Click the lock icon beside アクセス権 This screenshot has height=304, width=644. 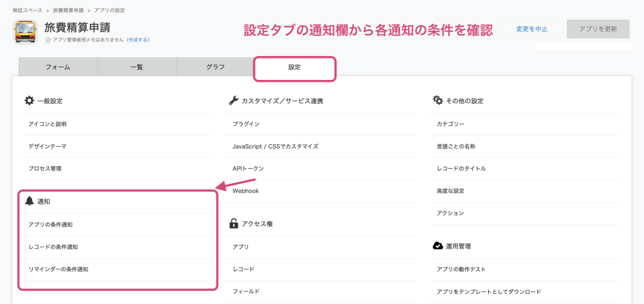tap(233, 223)
